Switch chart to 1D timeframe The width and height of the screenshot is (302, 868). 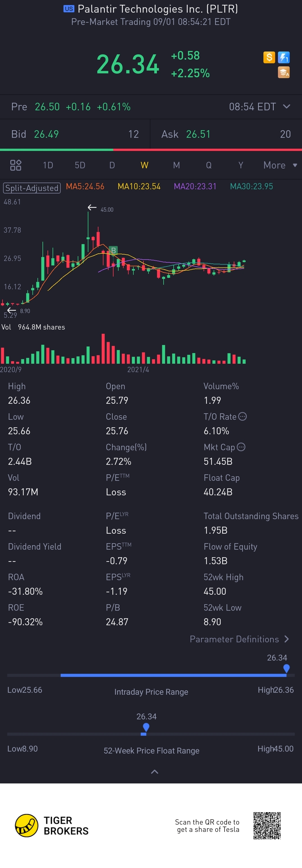pyautogui.click(x=48, y=165)
